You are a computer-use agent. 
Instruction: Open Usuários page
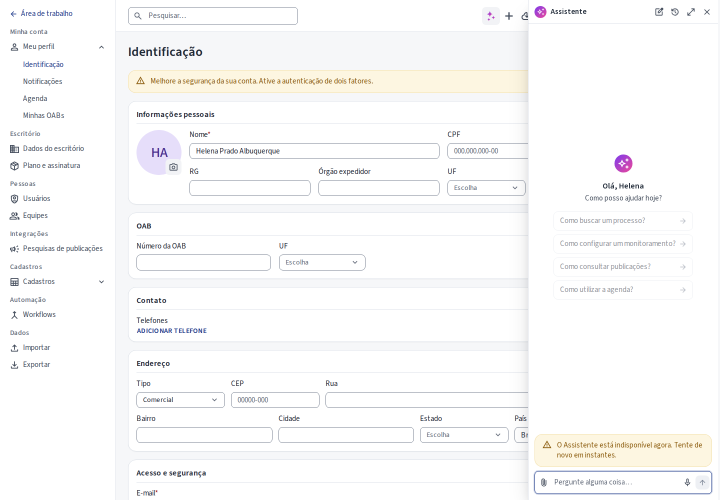click(30, 198)
